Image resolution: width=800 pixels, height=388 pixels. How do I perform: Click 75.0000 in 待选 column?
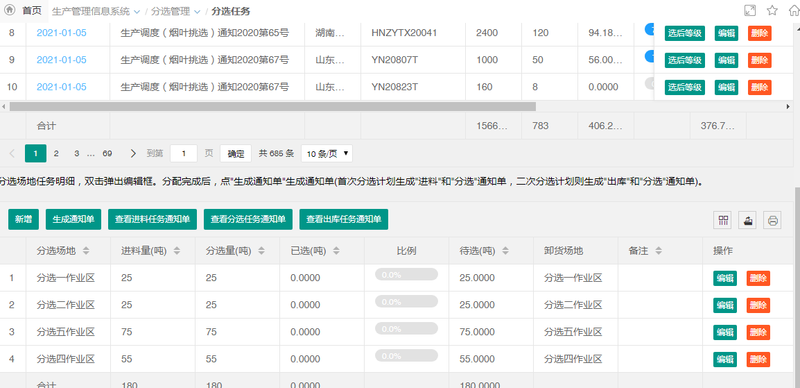point(477,332)
